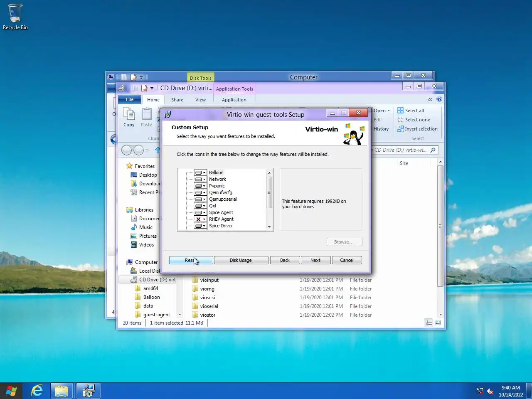Click Next in the setup wizard
Screen dimensions: 532x399
315,260
